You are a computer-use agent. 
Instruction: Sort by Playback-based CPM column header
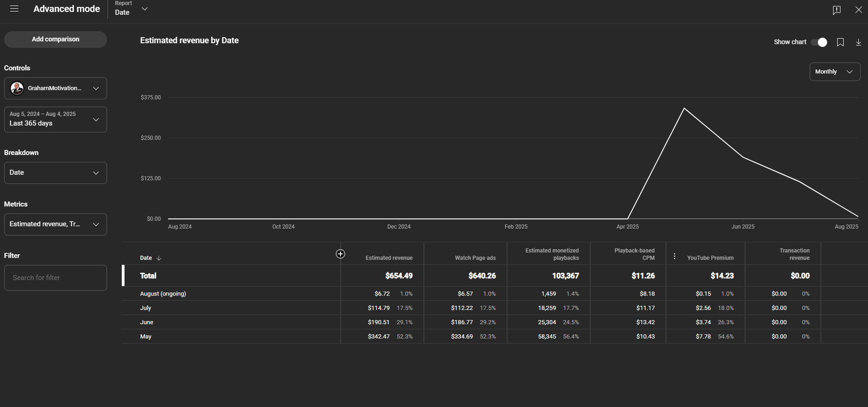point(635,254)
